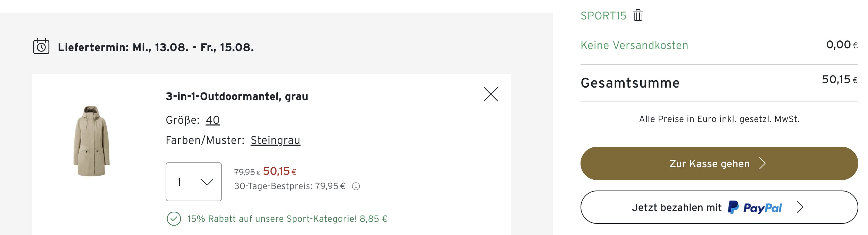Screen dimensions: 868x235
Task: Change the color by clicking Steingrau
Action: point(275,140)
